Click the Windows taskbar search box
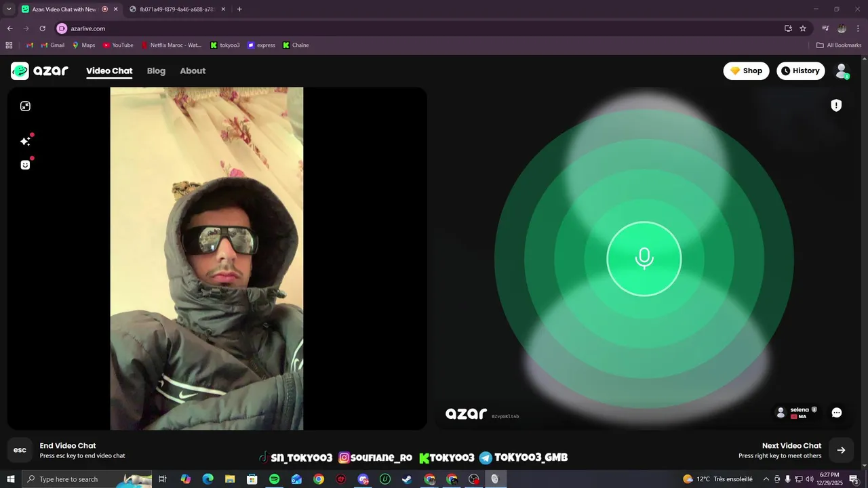The height and width of the screenshot is (488, 868). [x=87, y=479]
